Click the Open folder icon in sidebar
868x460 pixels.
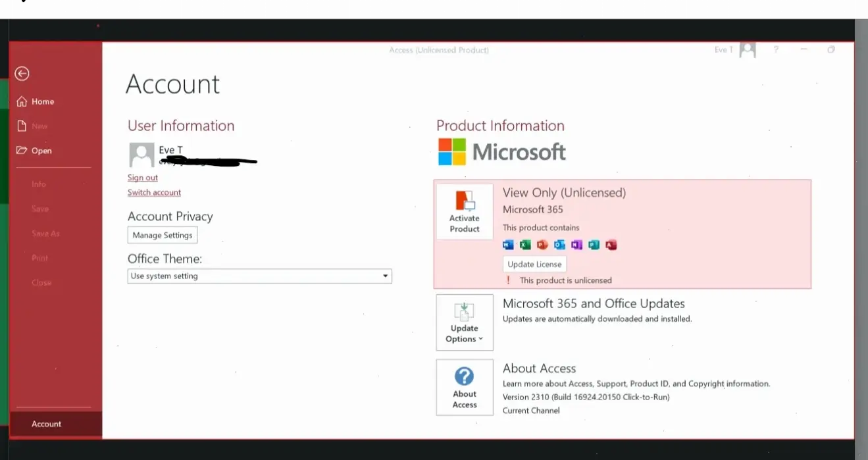22,151
